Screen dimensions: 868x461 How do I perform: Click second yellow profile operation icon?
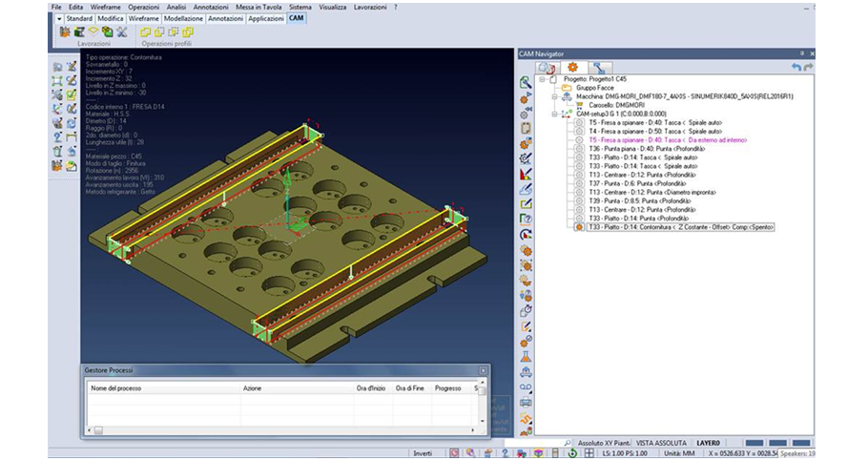[x=159, y=32]
